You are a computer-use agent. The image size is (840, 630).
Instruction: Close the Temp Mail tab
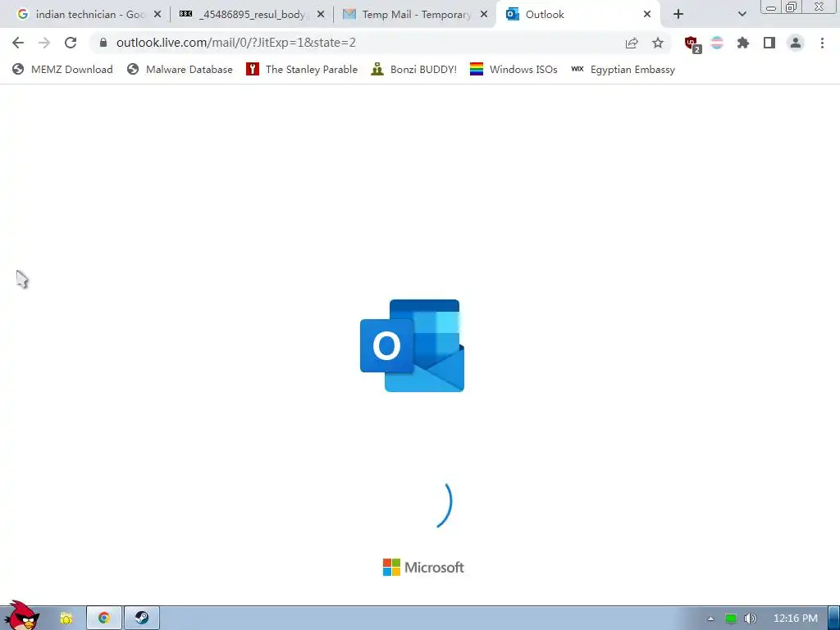[484, 15]
